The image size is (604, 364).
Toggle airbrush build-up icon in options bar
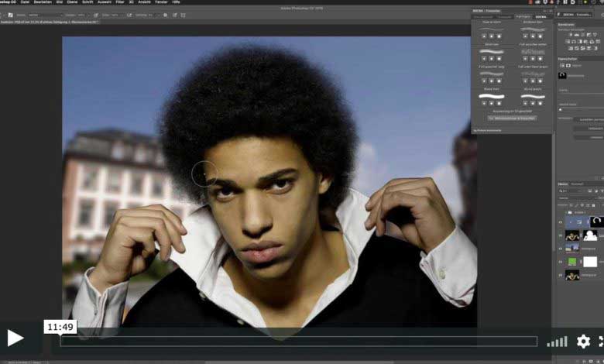[x=129, y=15]
